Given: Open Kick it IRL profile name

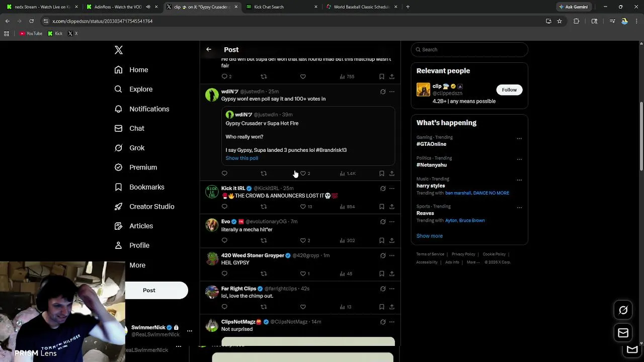Looking at the screenshot, I should coord(233,189).
